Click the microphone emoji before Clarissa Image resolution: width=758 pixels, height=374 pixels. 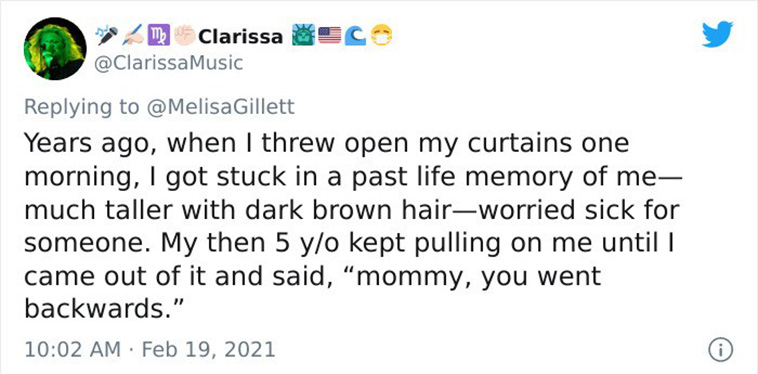(107, 36)
